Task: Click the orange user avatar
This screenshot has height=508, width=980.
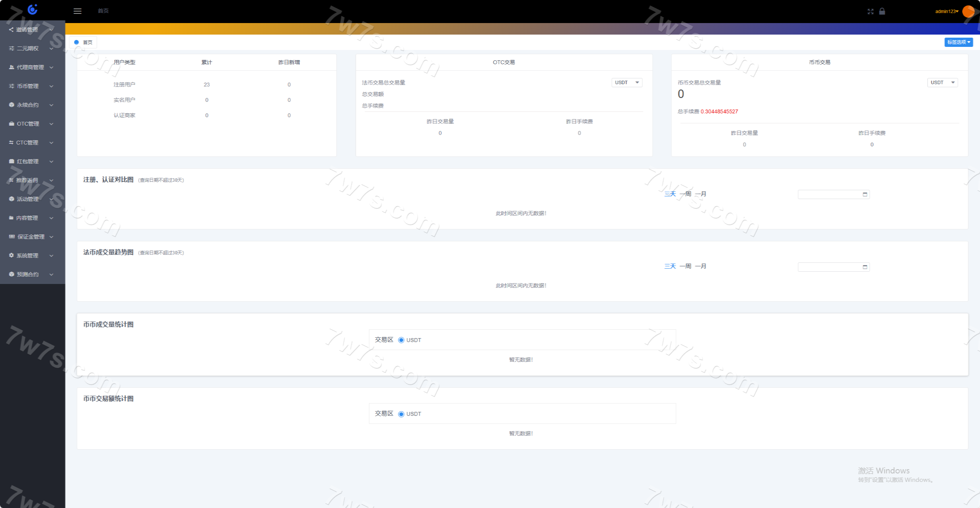Action: click(968, 12)
